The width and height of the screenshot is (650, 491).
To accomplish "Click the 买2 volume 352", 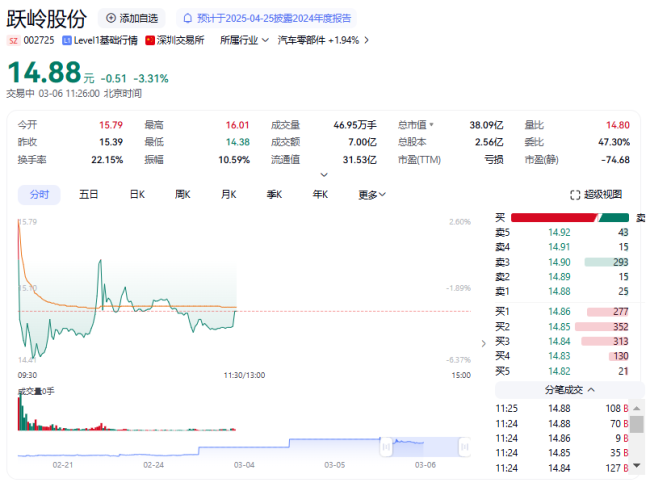I will tap(621, 327).
